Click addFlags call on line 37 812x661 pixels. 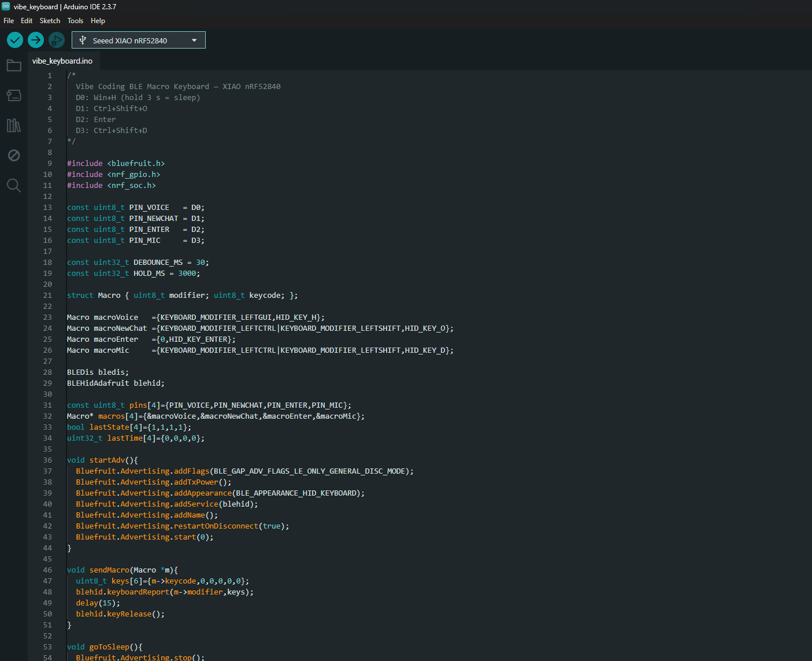point(244,471)
